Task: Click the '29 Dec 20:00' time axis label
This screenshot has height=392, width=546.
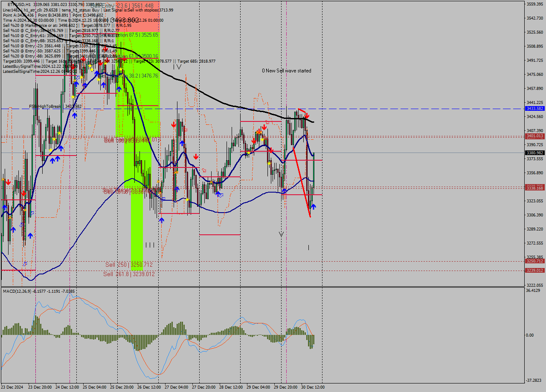Action: click(285, 387)
